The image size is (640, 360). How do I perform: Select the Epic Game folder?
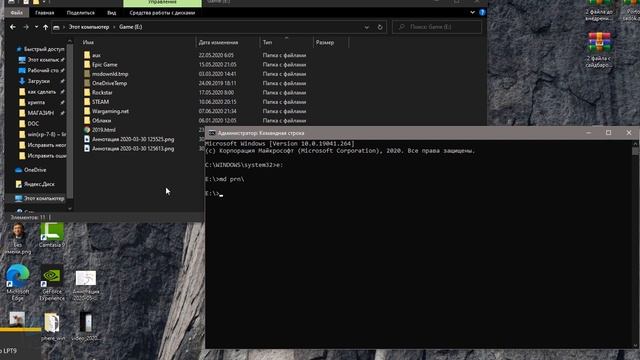tap(104, 64)
